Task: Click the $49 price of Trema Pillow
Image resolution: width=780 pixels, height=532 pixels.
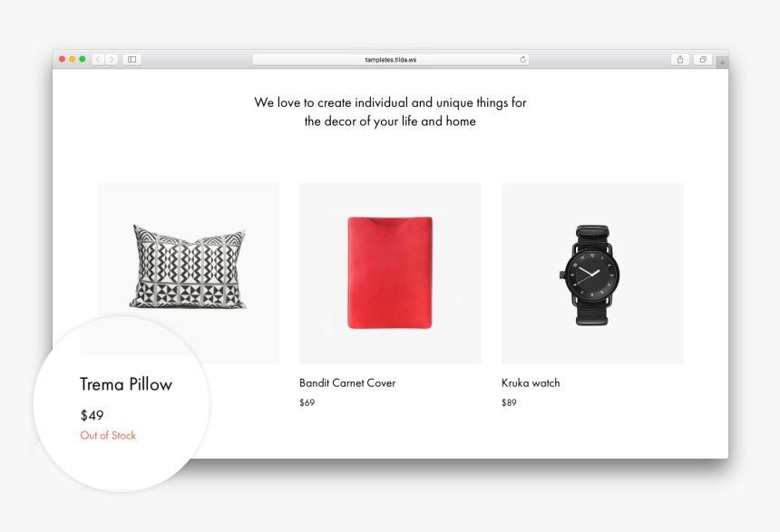Action: pyautogui.click(x=92, y=415)
